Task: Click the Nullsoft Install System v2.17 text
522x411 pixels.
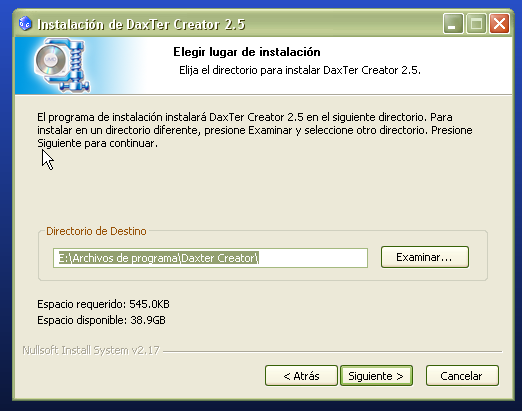Action: click(x=91, y=350)
